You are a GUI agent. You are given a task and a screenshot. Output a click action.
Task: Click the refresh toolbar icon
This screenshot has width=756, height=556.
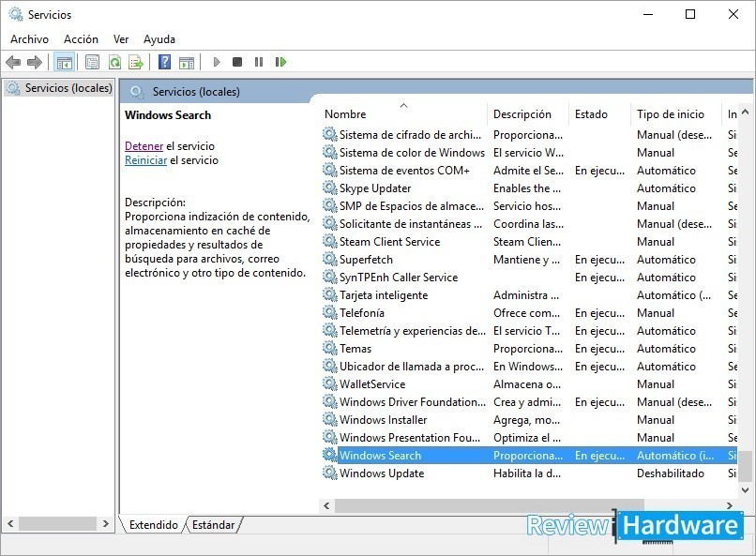(x=114, y=62)
